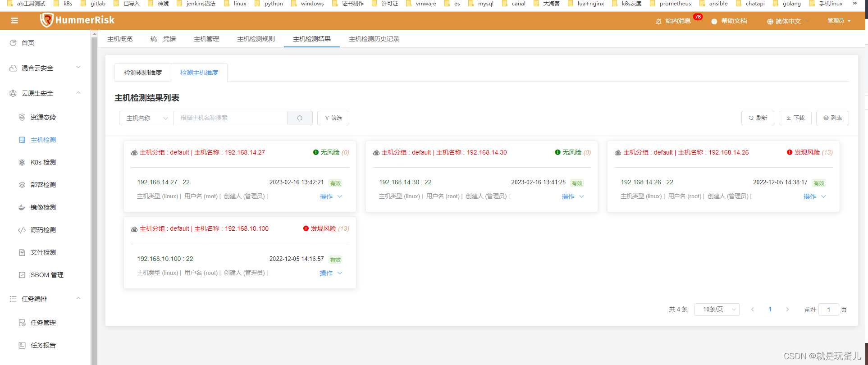The width and height of the screenshot is (868, 365).
Task: Click page number 1 in pagination
Action: (x=770, y=310)
